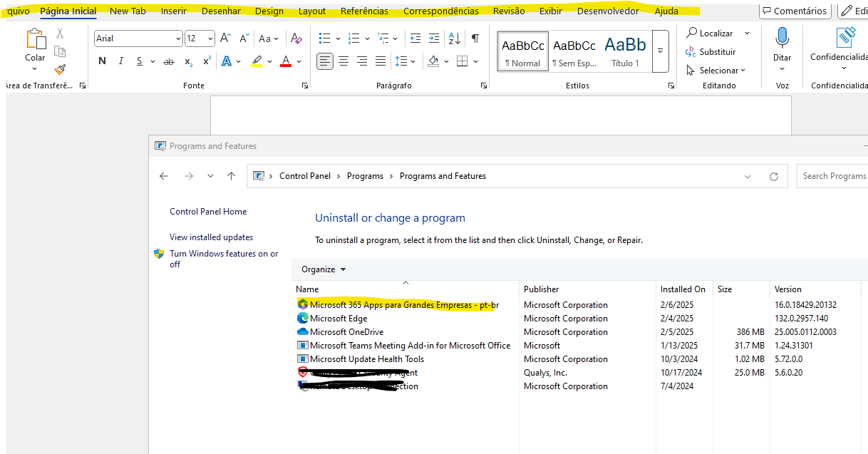The height and width of the screenshot is (454, 868).
Task: Click the line spacing icon
Action: click(x=401, y=61)
